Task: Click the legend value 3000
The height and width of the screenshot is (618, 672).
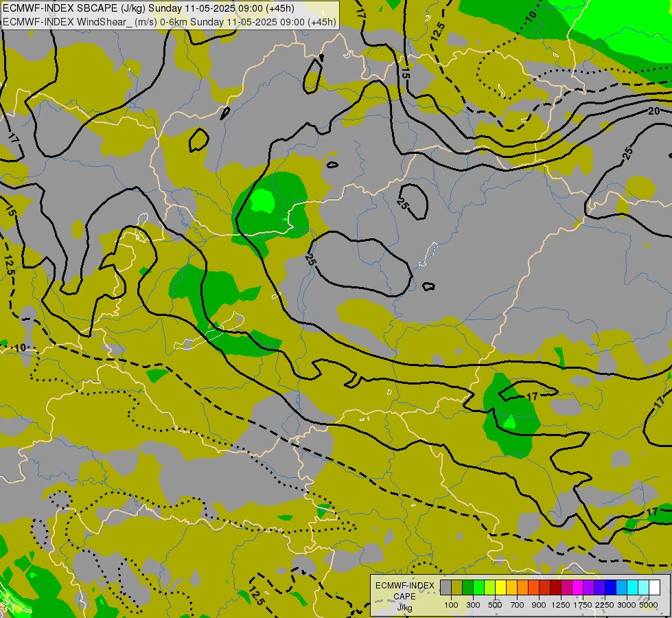Action: 627,605
